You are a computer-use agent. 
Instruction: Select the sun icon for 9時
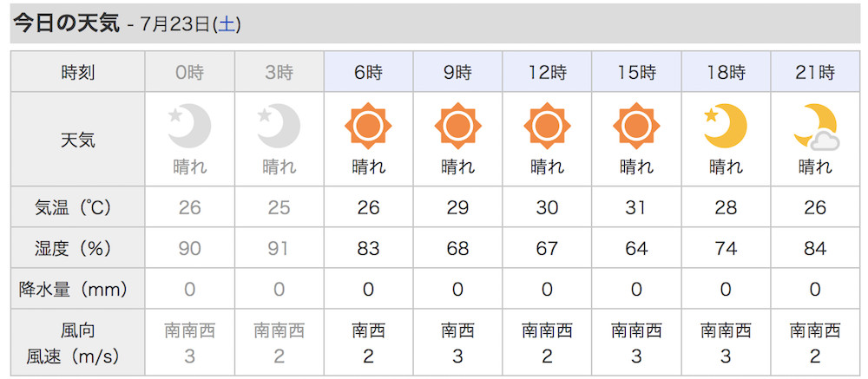[457, 126]
